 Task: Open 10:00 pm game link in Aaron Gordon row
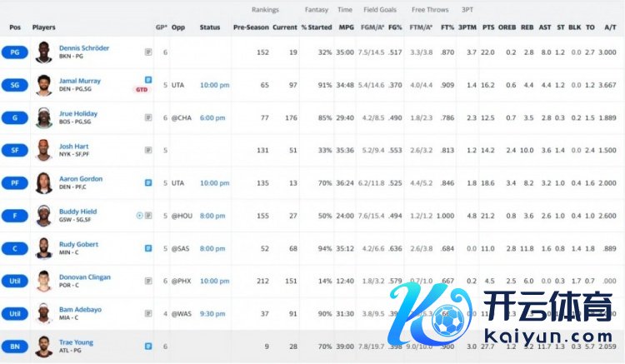[214, 183]
